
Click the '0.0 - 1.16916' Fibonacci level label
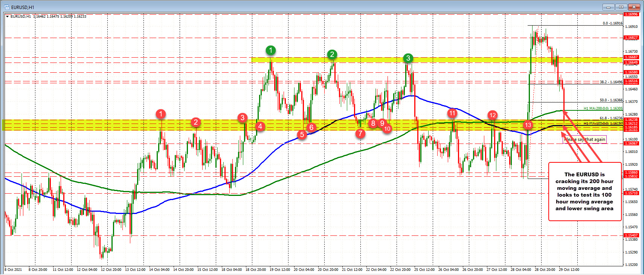pyautogui.click(x=612, y=23)
